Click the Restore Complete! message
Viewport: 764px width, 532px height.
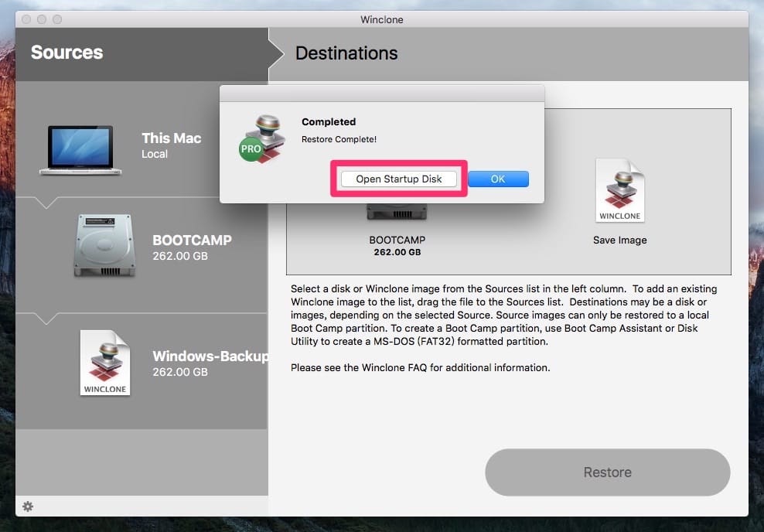tap(339, 139)
